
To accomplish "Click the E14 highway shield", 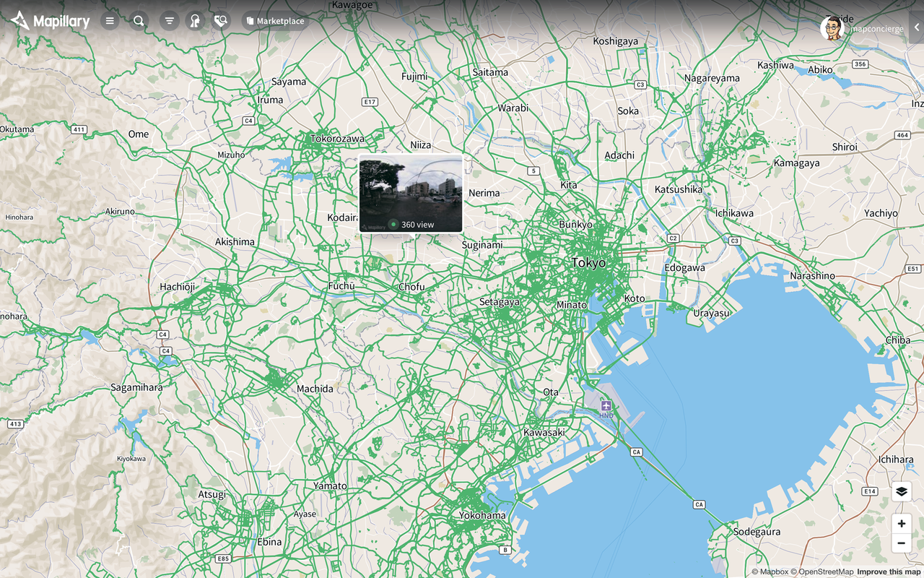I will [x=870, y=491].
